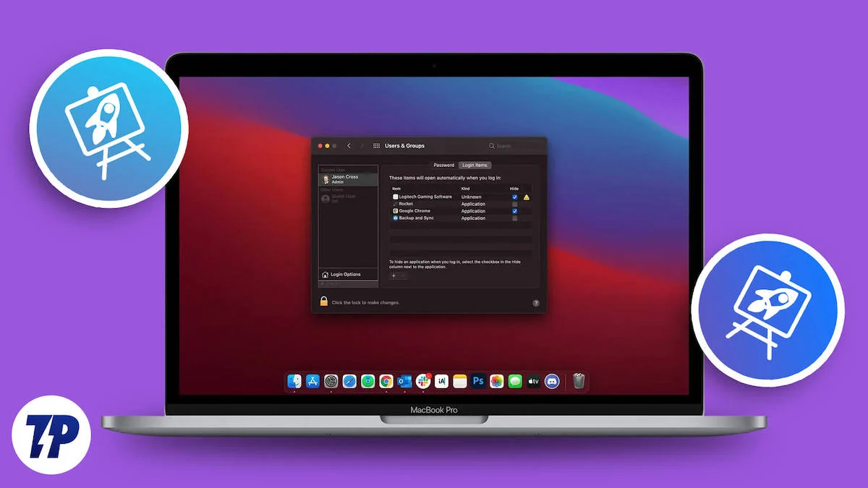Open the Photos app in the Dock
Screen dimensions: 868x488
click(496, 381)
